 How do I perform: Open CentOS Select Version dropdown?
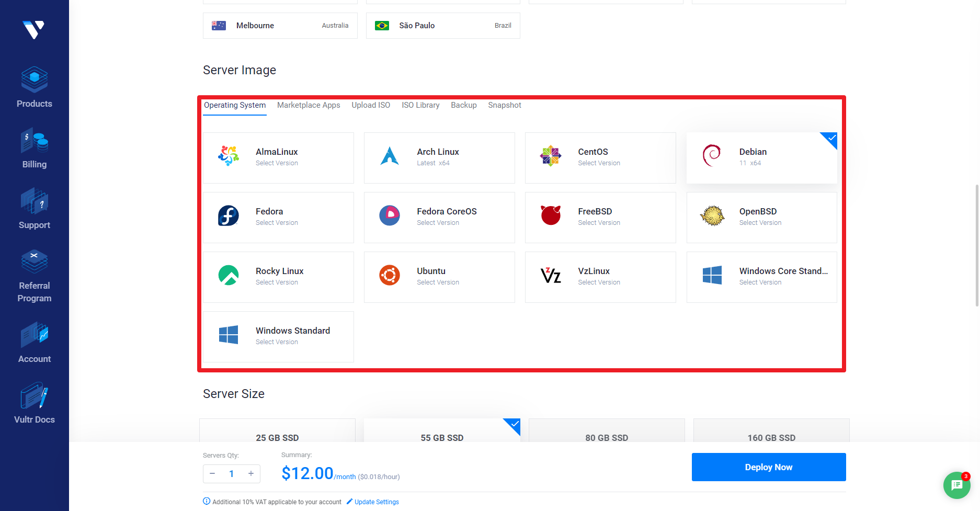(x=599, y=163)
